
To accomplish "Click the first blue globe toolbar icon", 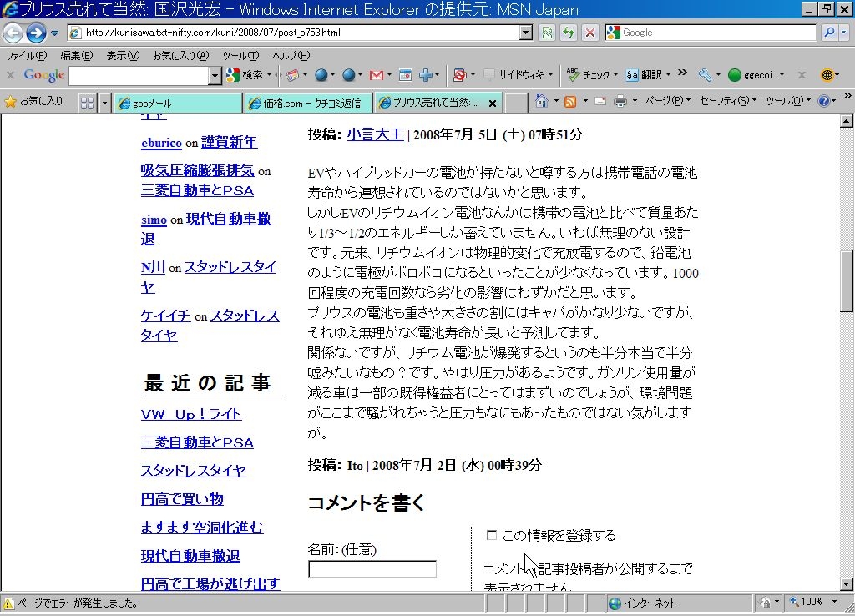I will (x=321, y=75).
